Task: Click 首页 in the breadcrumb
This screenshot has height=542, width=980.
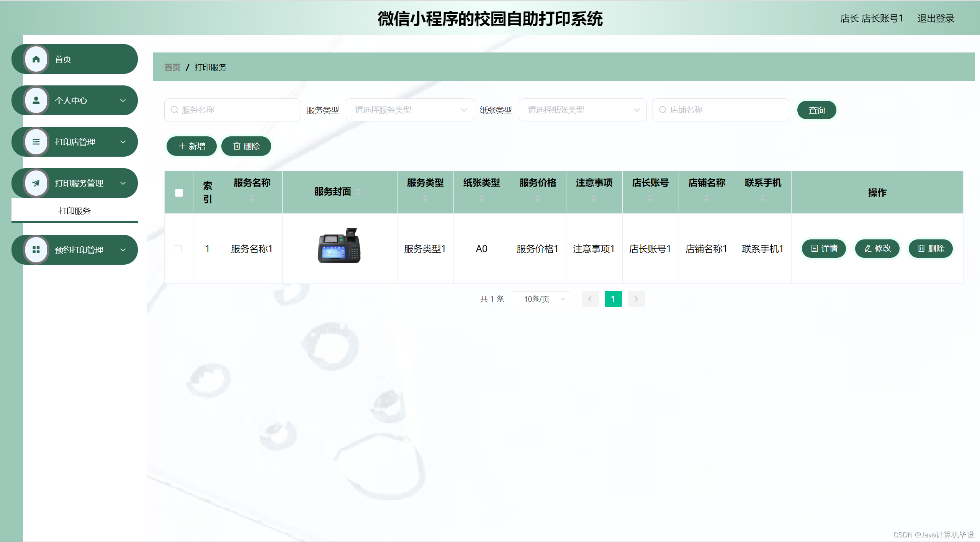Action: (172, 67)
